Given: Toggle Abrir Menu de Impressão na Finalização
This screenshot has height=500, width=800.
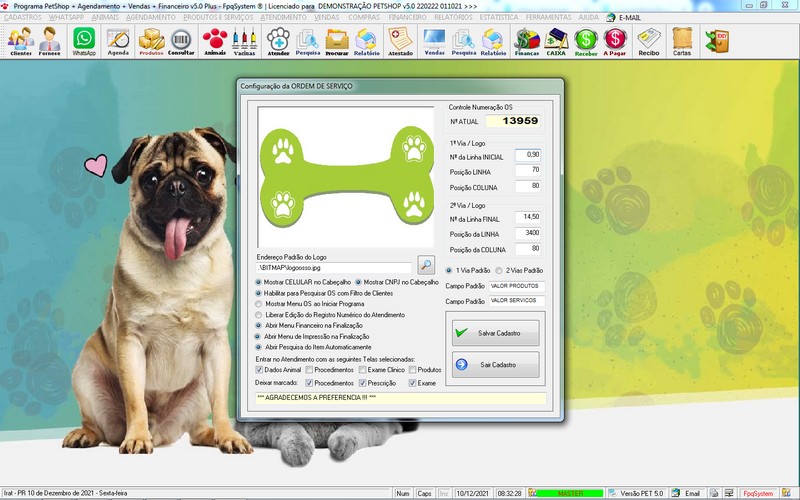Looking at the screenshot, I should coord(312,337).
